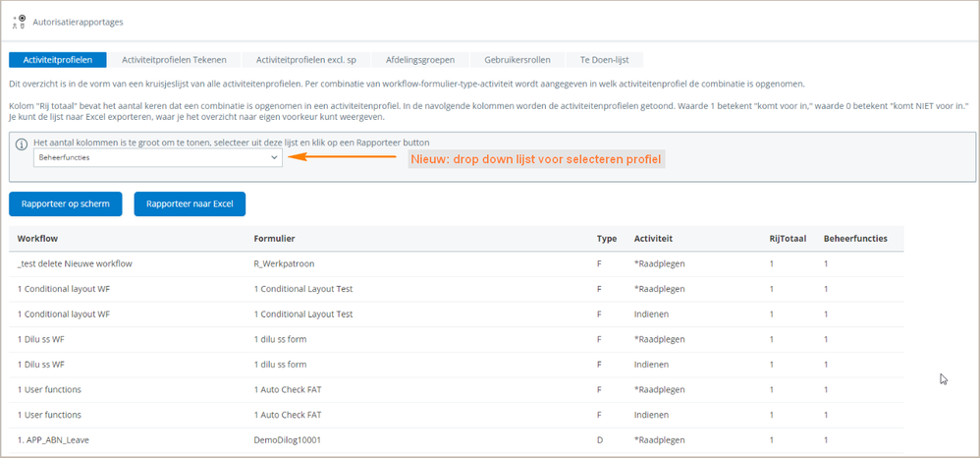Open the Gebruikersrollen tab
This screenshot has height=458, width=980.
coord(517,60)
